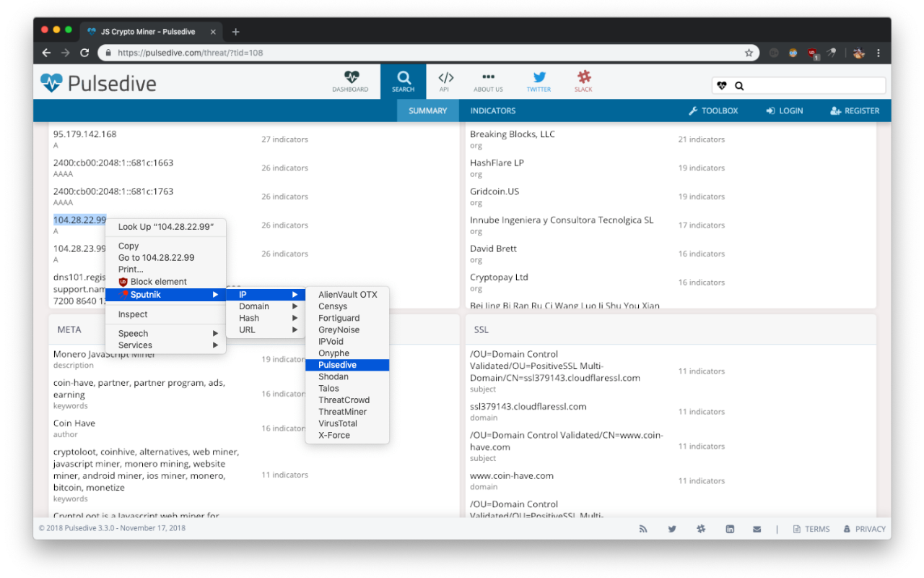Click the Pulsedive search input field
Viewport: 924px width, 578px height.
coord(798,85)
